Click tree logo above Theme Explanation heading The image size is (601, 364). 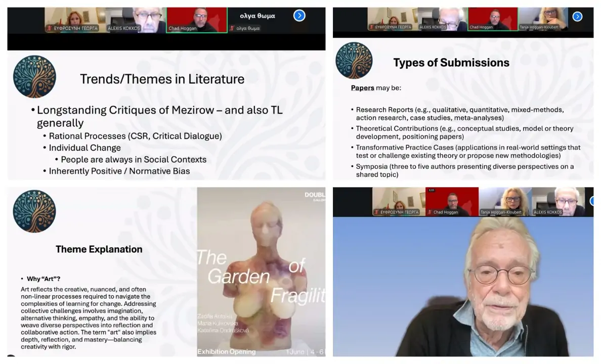(x=34, y=211)
